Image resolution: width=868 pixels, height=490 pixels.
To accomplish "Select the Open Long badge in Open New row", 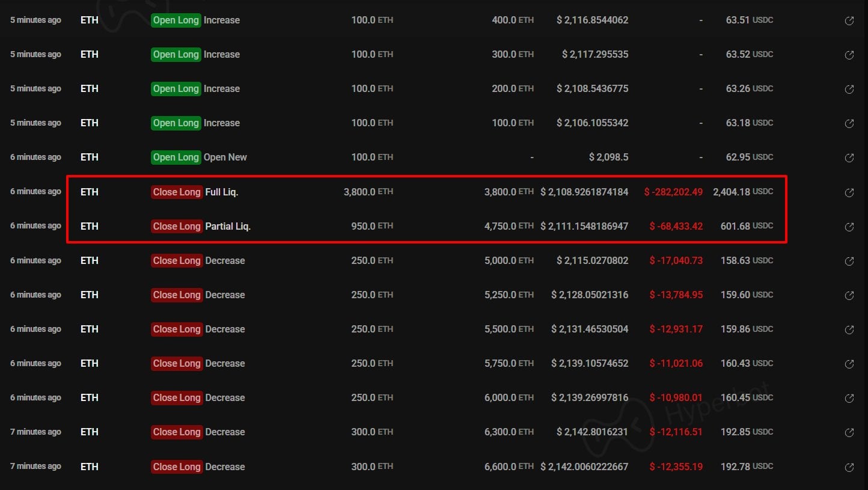I will [x=176, y=157].
